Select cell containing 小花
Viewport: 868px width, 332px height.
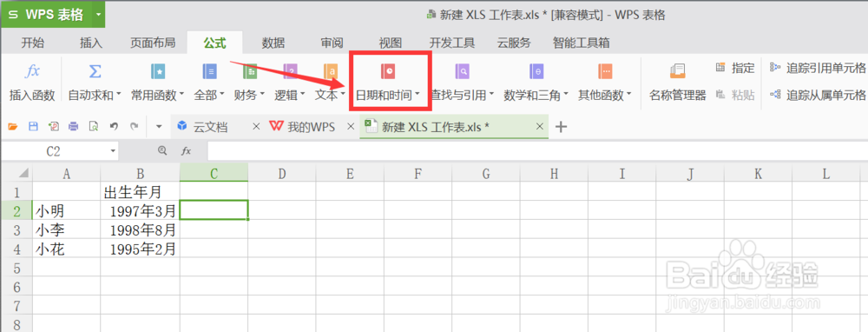click(67, 249)
